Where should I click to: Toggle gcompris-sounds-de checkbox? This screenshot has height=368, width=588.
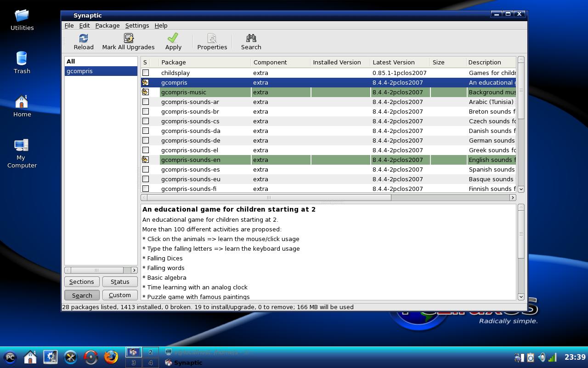coord(146,140)
